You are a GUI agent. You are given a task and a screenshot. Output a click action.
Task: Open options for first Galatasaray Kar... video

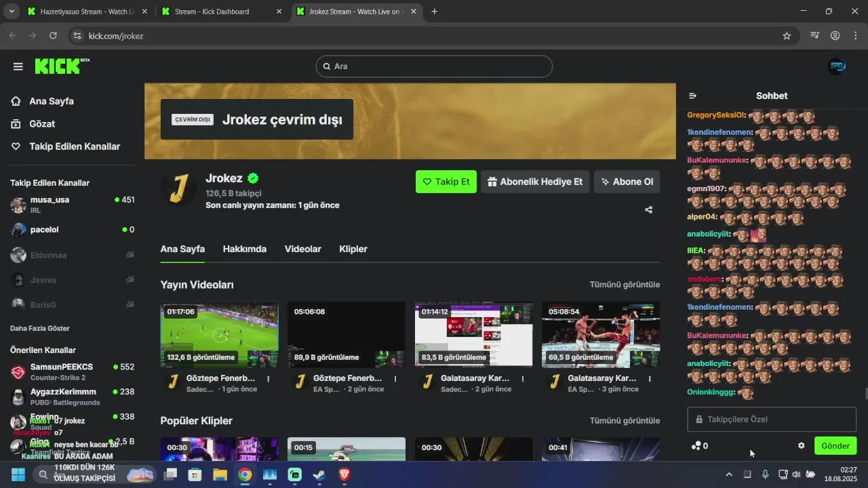[x=523, y=379]
